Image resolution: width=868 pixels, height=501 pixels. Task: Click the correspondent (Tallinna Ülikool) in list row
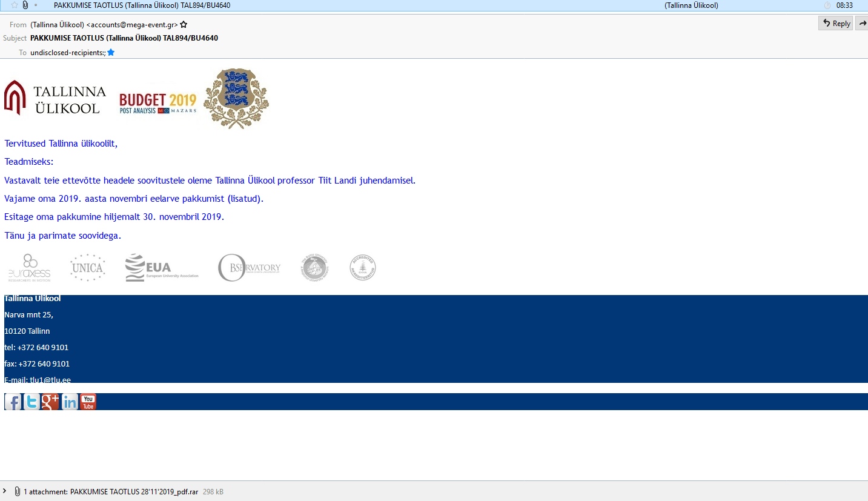pyautogui.click(x=691, y=5)
